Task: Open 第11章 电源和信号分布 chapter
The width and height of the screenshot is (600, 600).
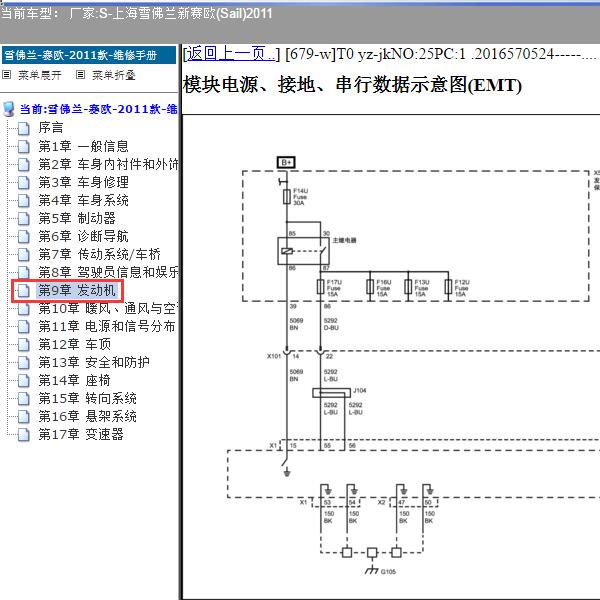Action: [x=107, y=326]
